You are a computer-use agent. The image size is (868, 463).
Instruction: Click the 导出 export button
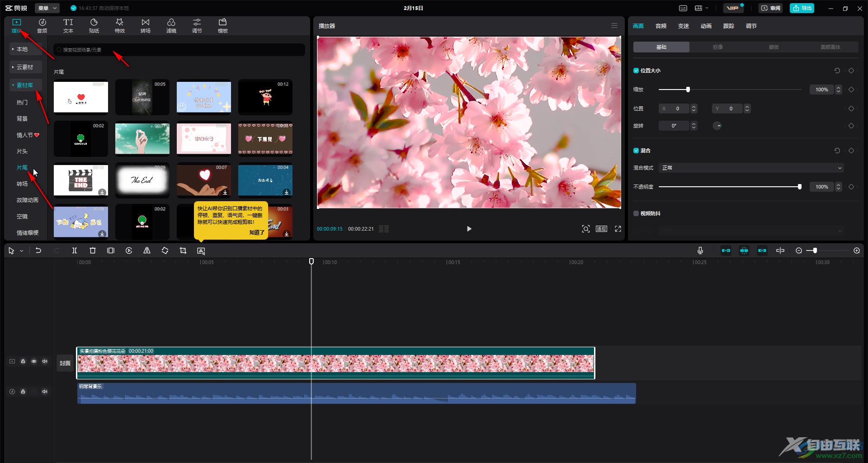(x=802, y=8)
